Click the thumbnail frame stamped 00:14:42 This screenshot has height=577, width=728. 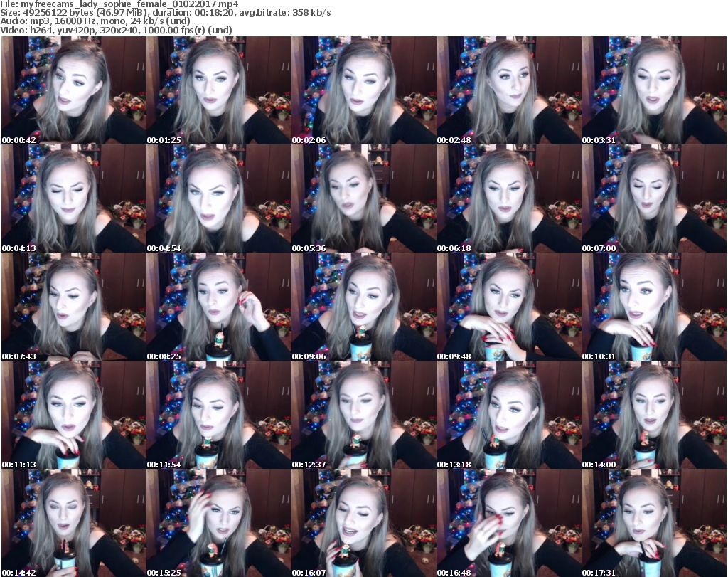tap(74, 523)
